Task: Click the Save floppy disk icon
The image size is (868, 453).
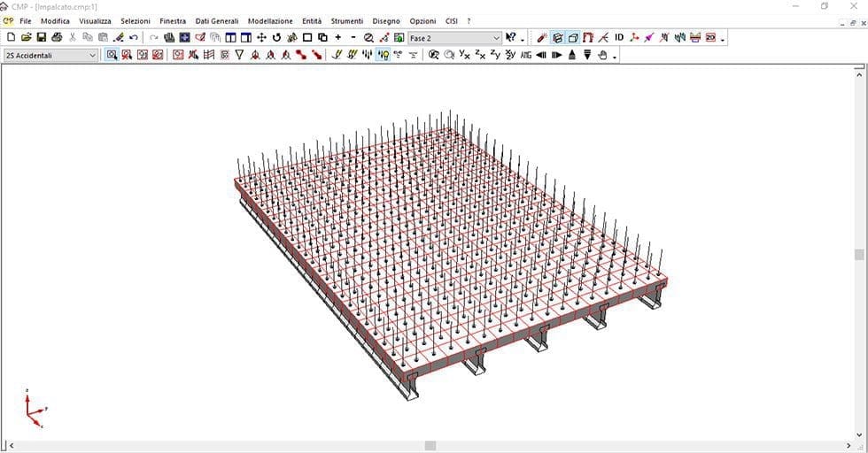Action: (x=42, y=38)
